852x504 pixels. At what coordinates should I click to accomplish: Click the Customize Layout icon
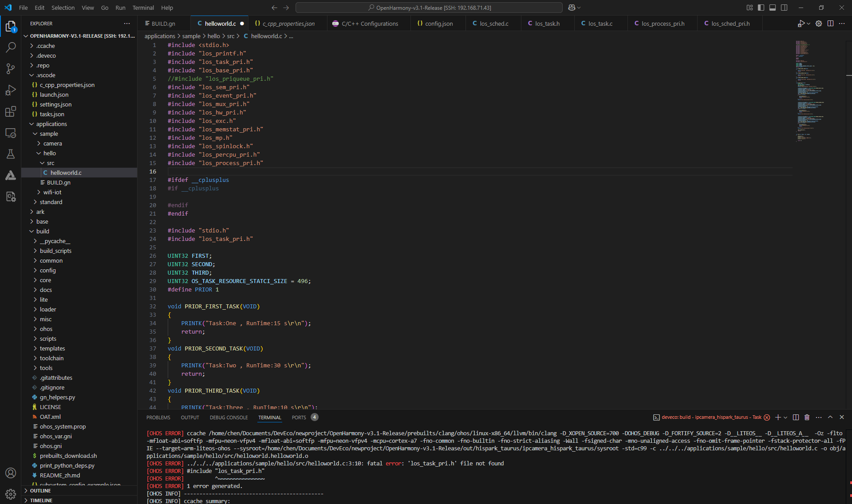[x=749, y=8]
